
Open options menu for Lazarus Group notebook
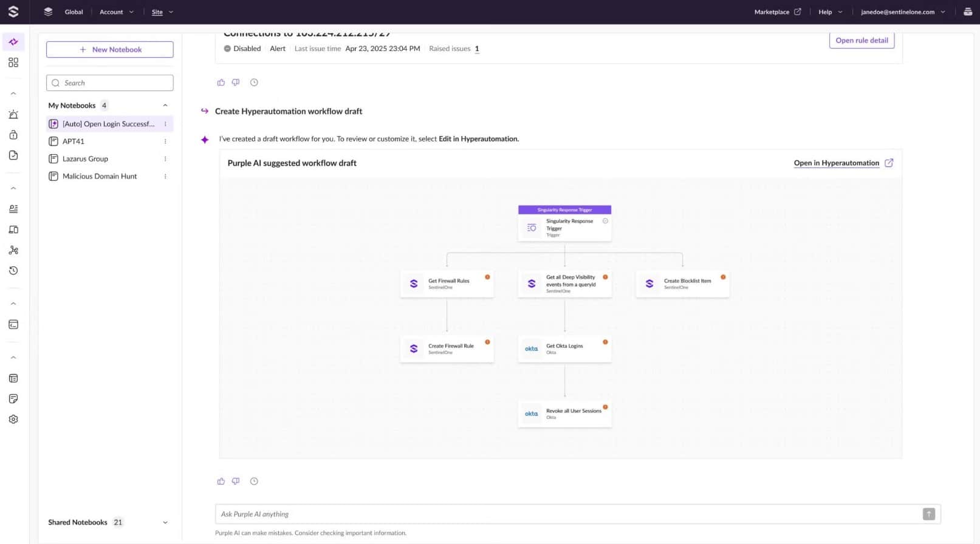click(x=165, y=159)
